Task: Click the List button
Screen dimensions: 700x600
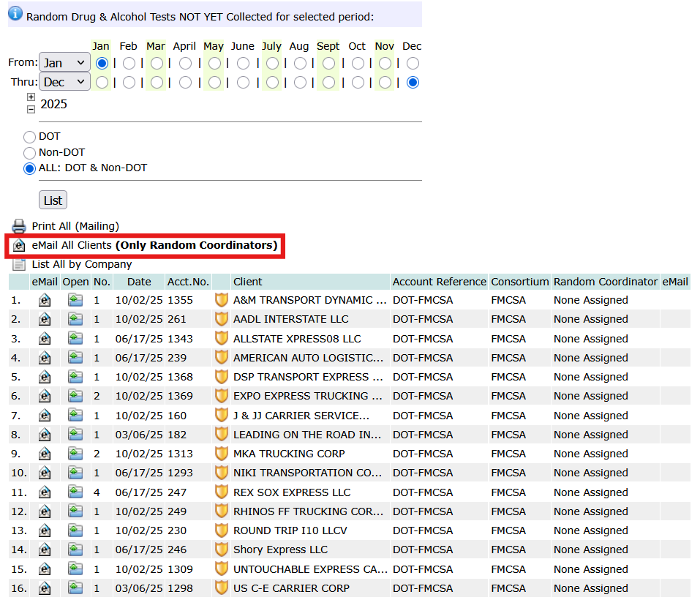Action: point(53,200)
